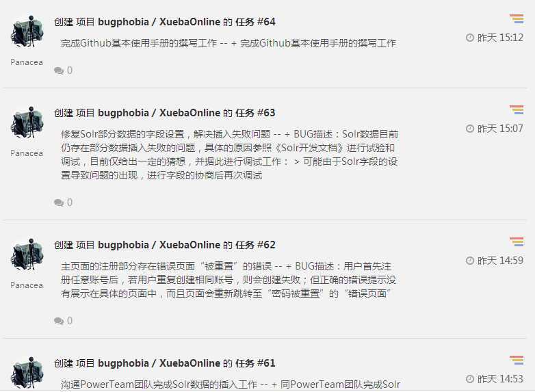Click Panacea's avatar on task #64
535x392 pixels.
coord(27,31)
